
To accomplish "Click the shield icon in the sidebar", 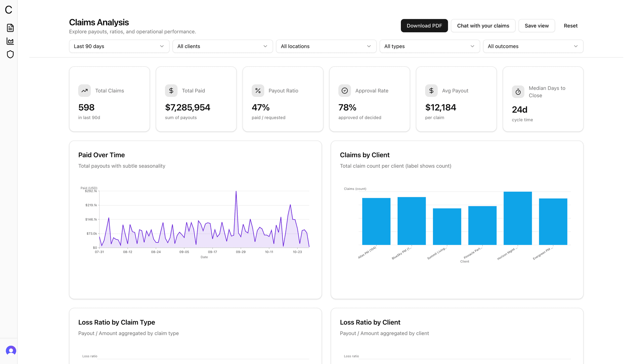I will coord(10,54).
